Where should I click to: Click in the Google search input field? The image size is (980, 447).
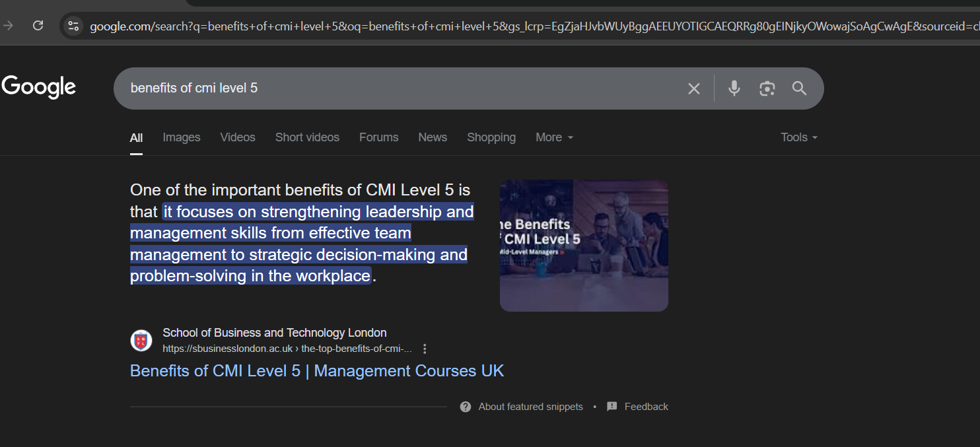coord(396,88)
